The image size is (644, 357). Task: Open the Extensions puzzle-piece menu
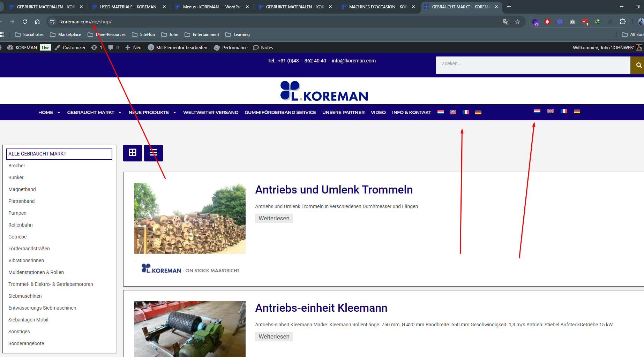623,22
